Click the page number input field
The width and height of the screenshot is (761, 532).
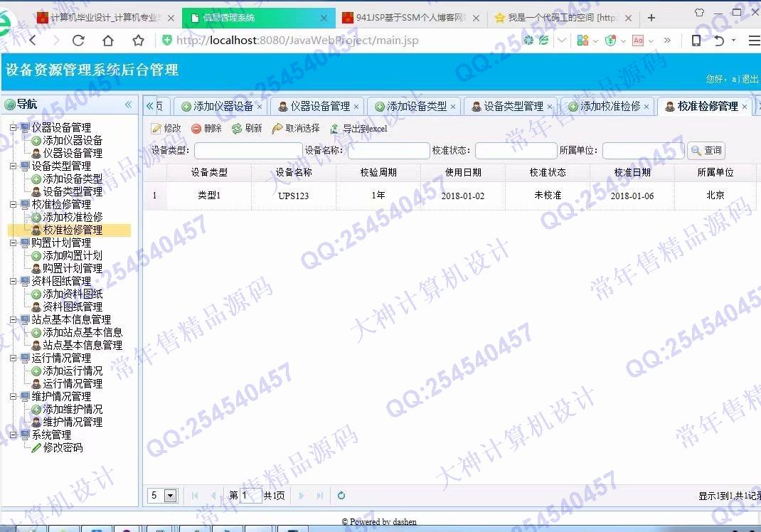tap(251, 496)
